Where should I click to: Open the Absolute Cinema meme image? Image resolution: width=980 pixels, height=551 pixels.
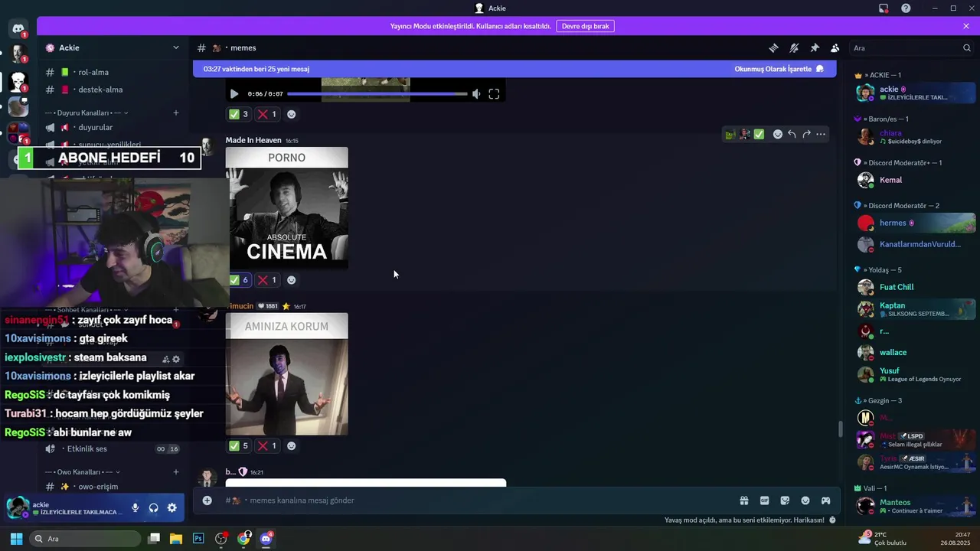[x=286, y=208]
